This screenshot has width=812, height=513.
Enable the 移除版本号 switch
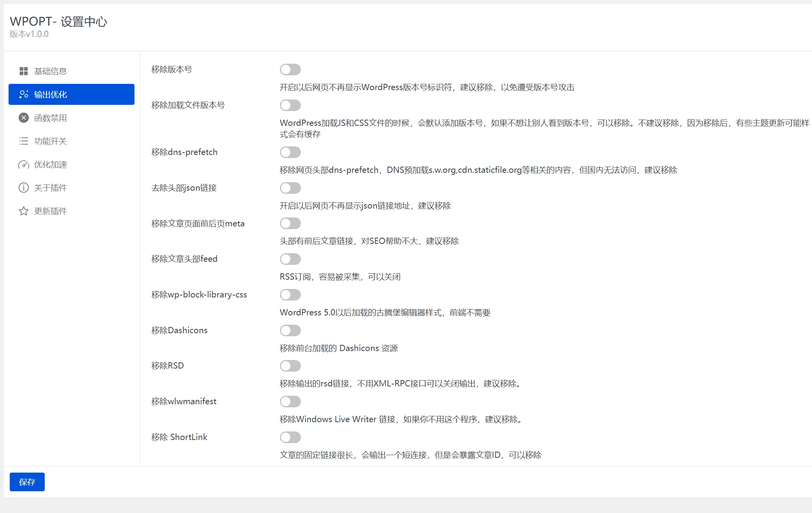290,70
